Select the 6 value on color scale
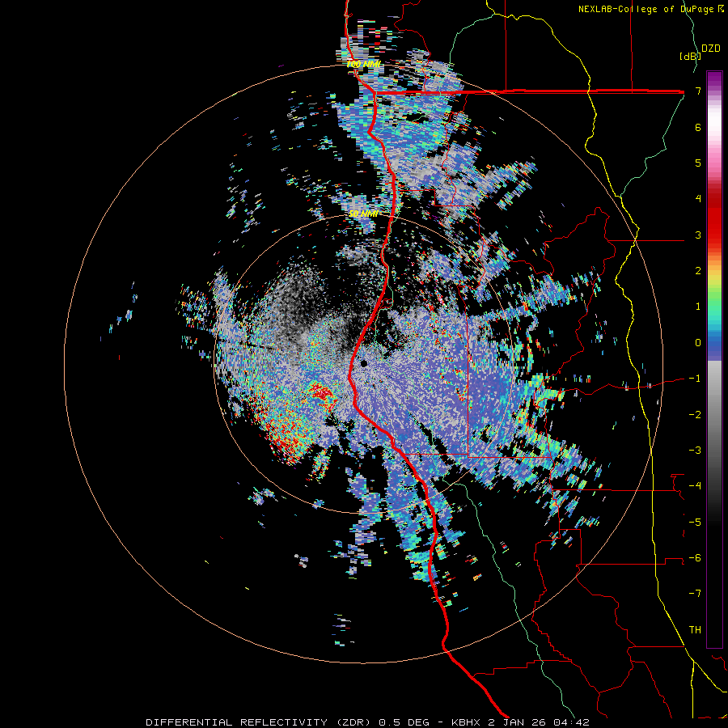Screen dimensions: 728x728 pyautogui.click(x=698, y=127)
